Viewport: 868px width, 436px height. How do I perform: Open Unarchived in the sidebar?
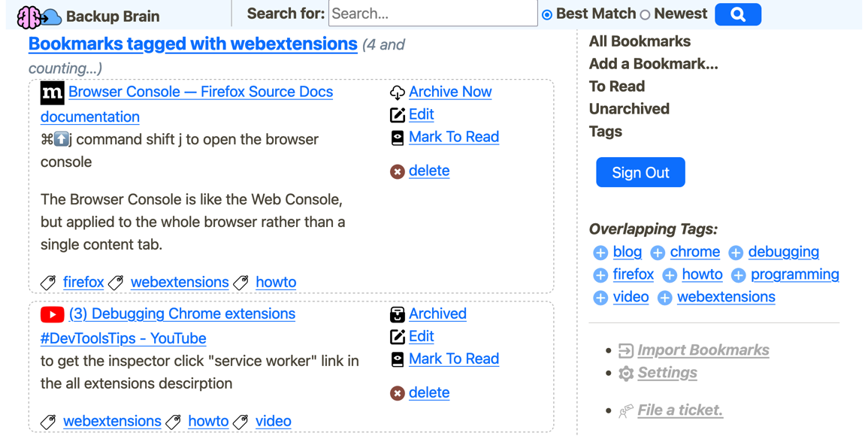[x=629, y=109]
